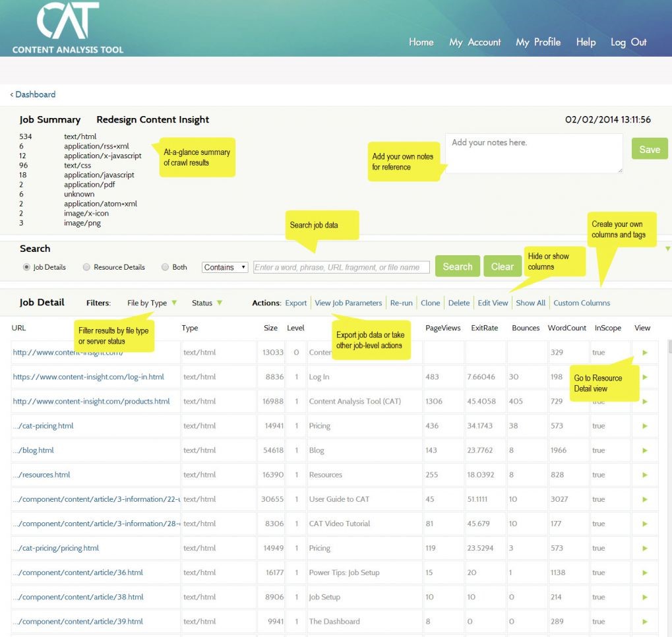Click the WordCount column header

[x=566, y=328]
